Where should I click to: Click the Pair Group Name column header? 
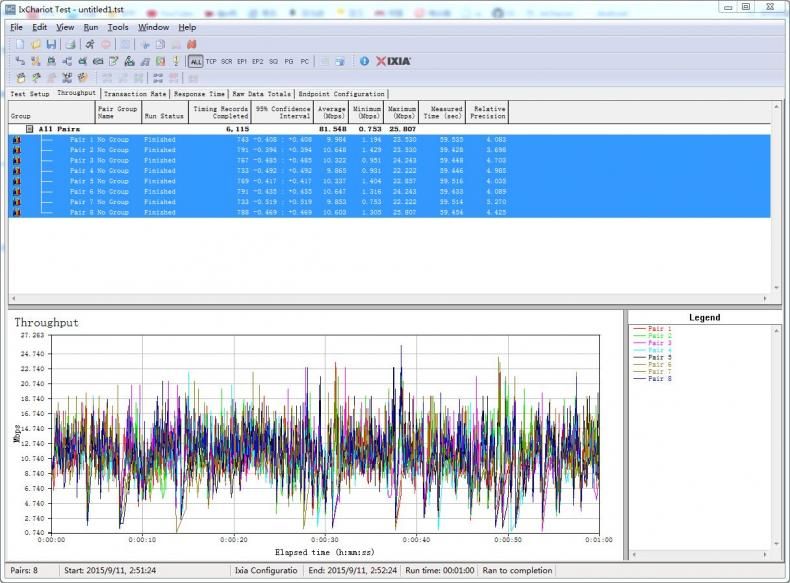[x=118, y=112]
